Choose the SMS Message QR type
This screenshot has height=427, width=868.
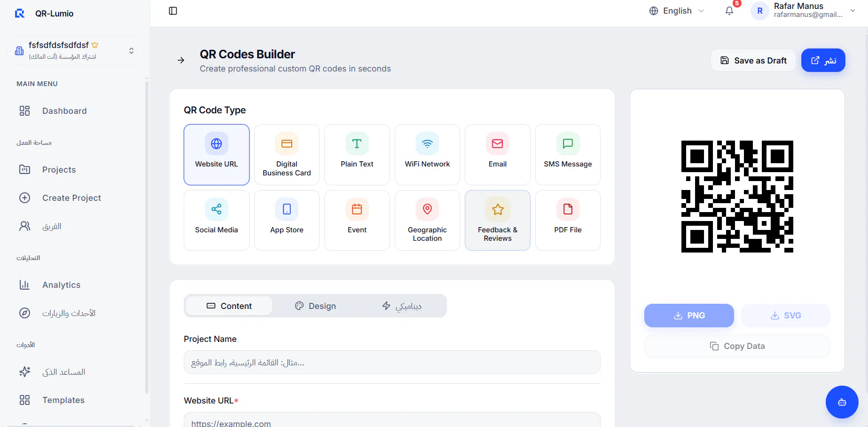pos(568,155)
